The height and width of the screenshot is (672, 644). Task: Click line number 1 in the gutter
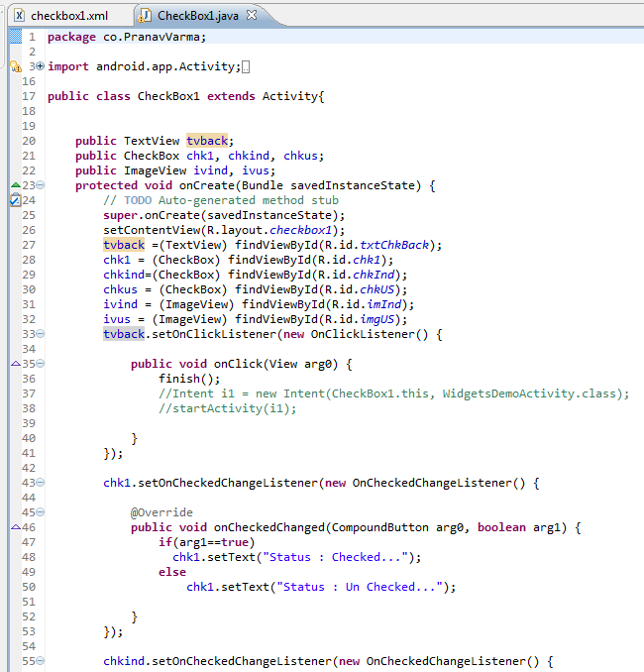[32, 37]
